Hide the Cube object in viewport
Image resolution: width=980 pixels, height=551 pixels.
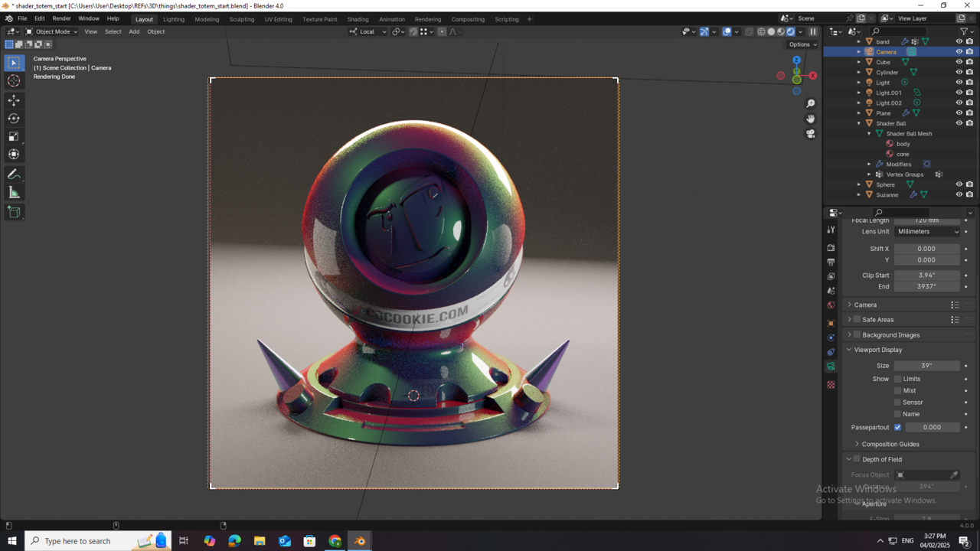tap(959, 62)
